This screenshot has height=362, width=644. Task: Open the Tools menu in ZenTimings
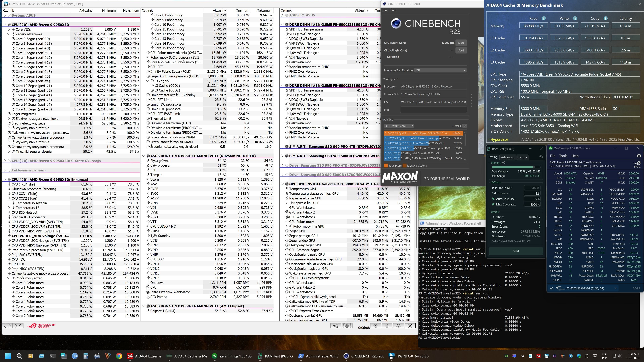pos(563,156)
